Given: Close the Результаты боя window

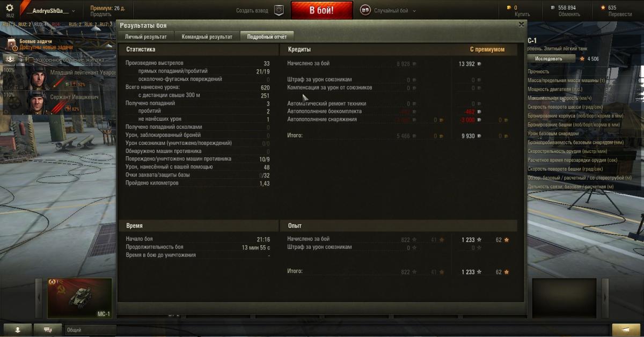Looking at the screenshot, I should 521,25.
